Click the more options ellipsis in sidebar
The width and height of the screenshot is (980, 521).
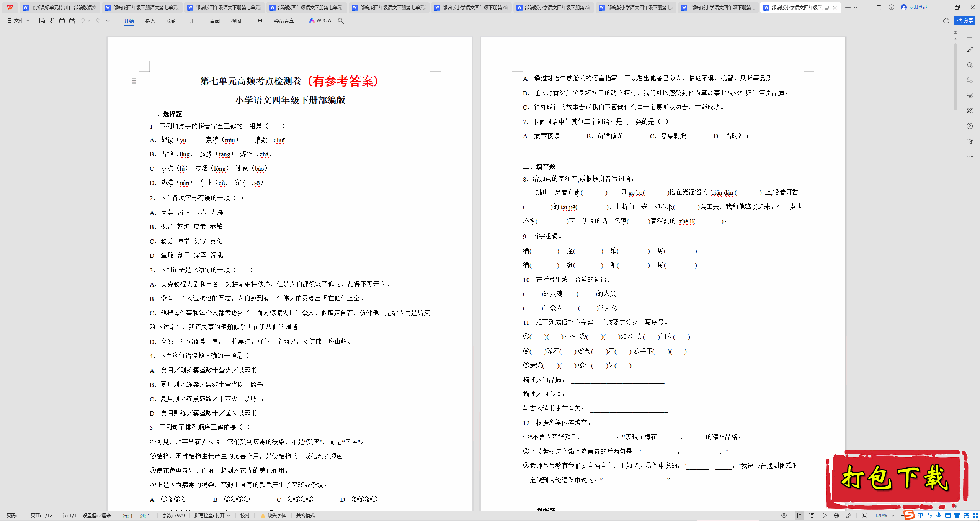click(969, 156)
